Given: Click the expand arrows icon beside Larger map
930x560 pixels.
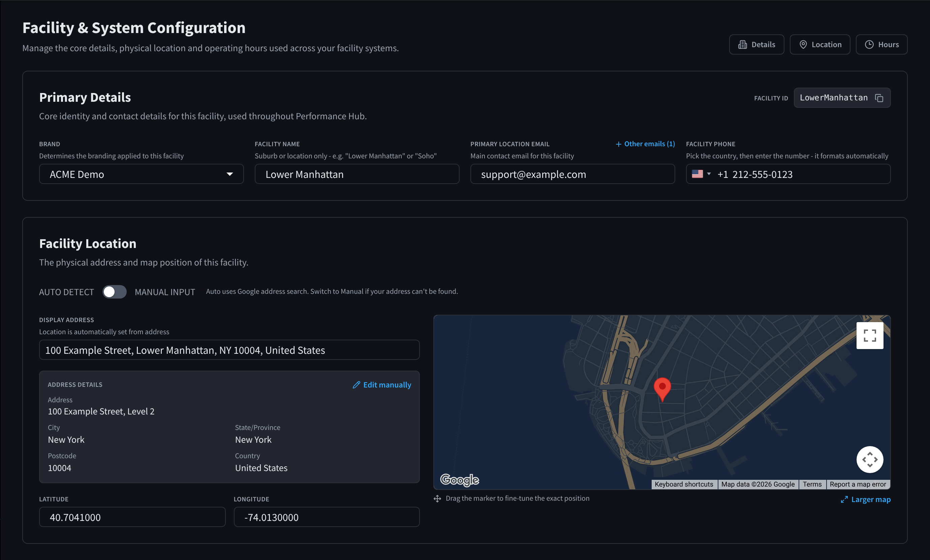Looking at the screenshot, I should pos(844,500).
